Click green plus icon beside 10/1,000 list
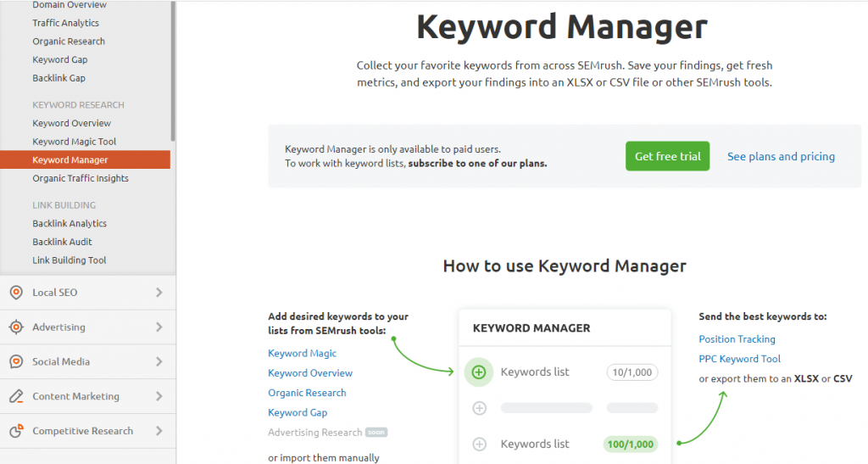Image resolution: width=868 pixels, height=464 pixels. click(479, 372)
